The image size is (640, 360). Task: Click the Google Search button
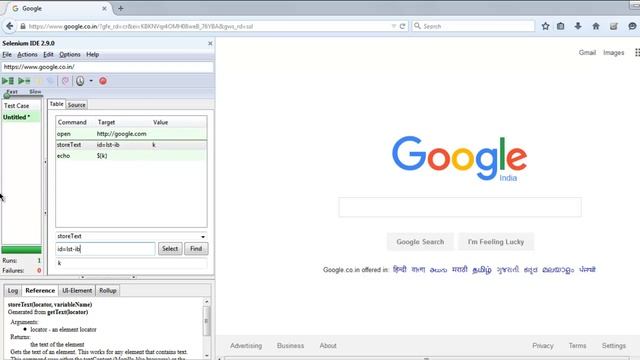pos(420,242)
